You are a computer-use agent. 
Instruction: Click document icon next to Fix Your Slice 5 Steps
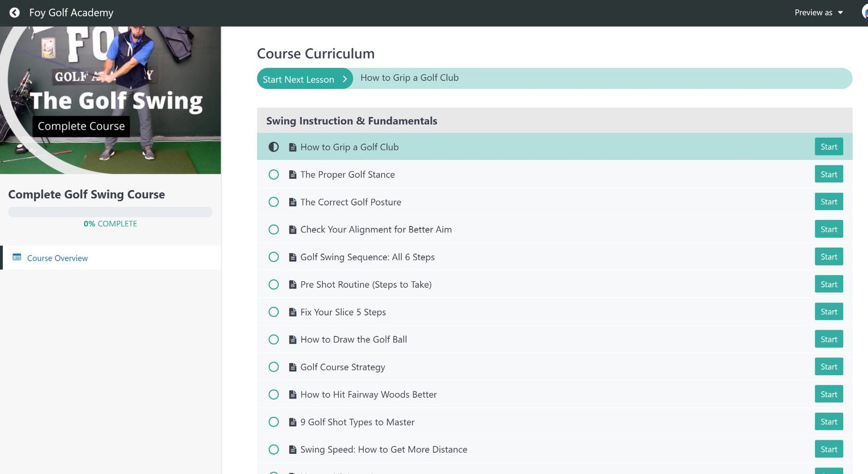(292, 312)
